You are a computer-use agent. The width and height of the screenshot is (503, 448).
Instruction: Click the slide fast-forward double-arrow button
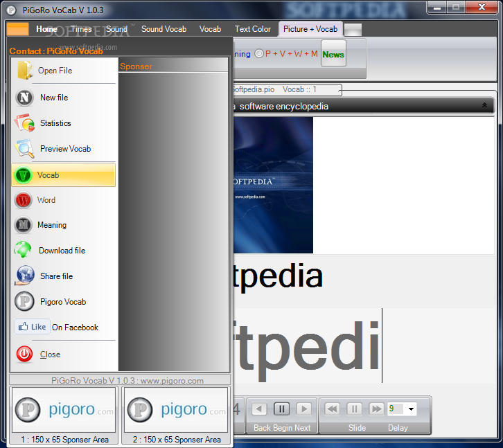(376, 409)
